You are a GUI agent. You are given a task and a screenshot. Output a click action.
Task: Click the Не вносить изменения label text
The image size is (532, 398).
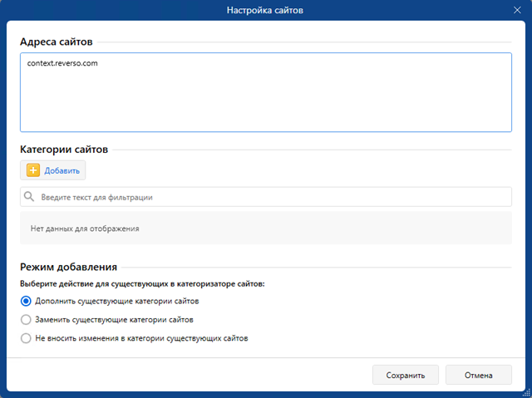tap(141, 338)
